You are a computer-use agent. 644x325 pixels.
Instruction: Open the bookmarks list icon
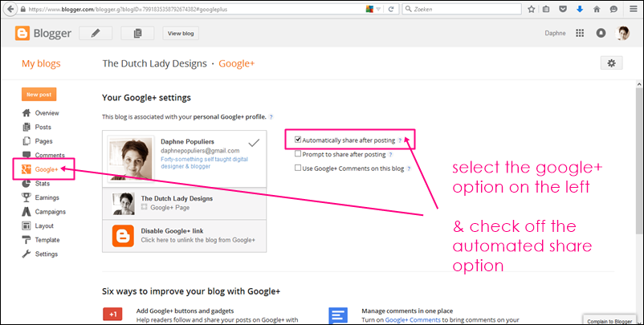click(546, 9)
